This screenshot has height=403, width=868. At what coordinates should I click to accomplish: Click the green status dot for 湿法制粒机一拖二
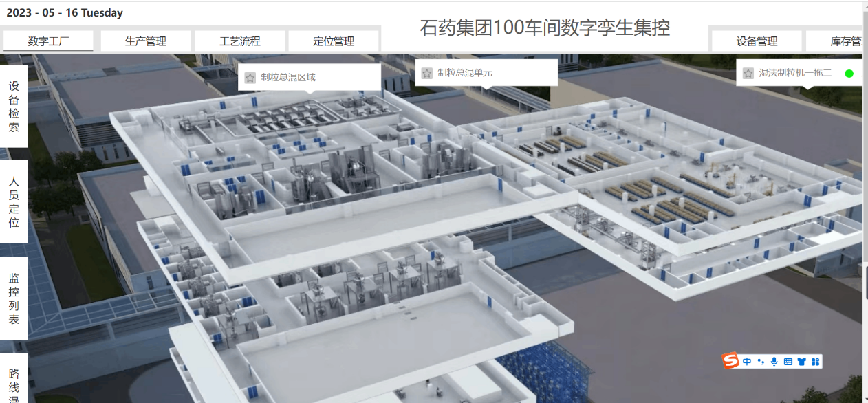[x=849, y=74]
